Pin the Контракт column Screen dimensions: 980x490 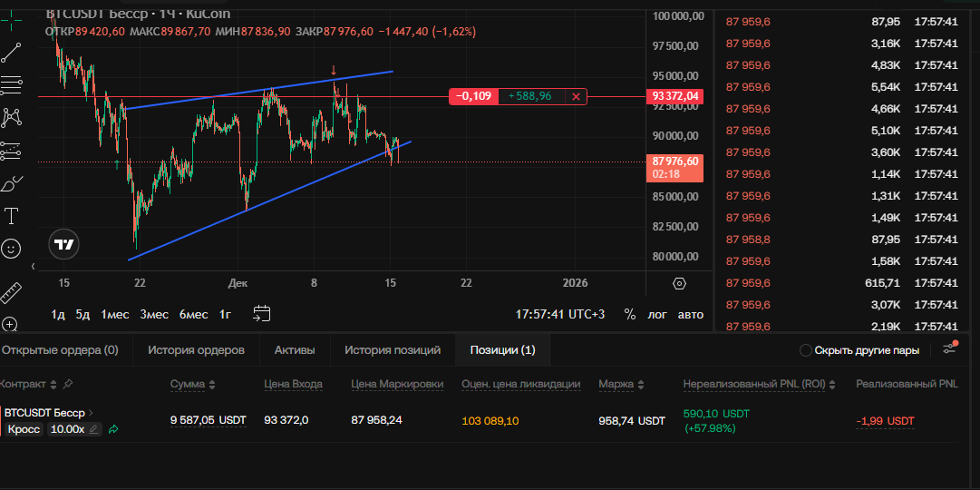pyautogui.click(x=68, y=383)
